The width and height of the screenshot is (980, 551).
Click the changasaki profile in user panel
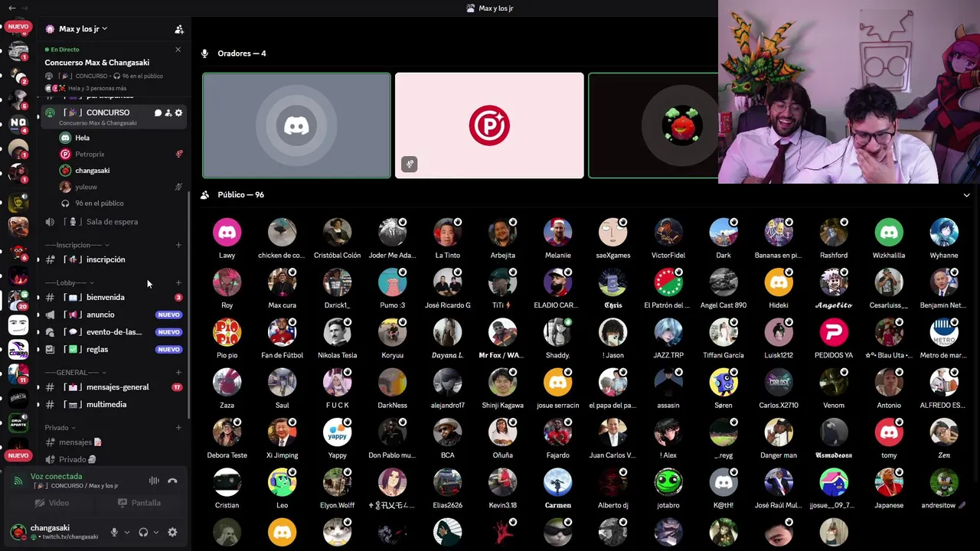point(55,532)
